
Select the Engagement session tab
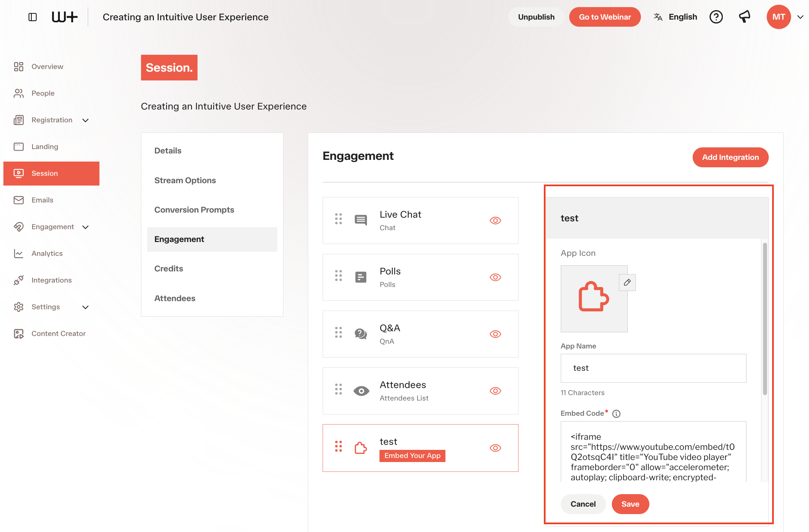pyautogui.click(x=212, y=239)
